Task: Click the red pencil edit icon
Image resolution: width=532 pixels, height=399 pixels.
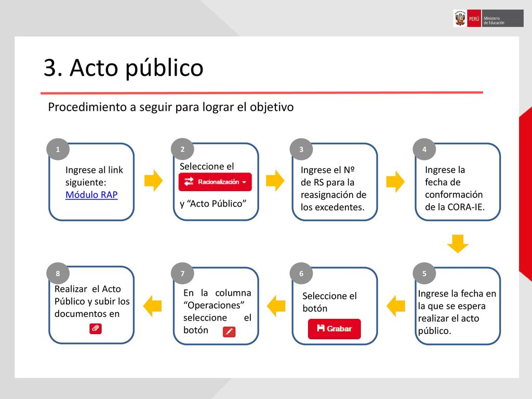Action: [229, 331]
